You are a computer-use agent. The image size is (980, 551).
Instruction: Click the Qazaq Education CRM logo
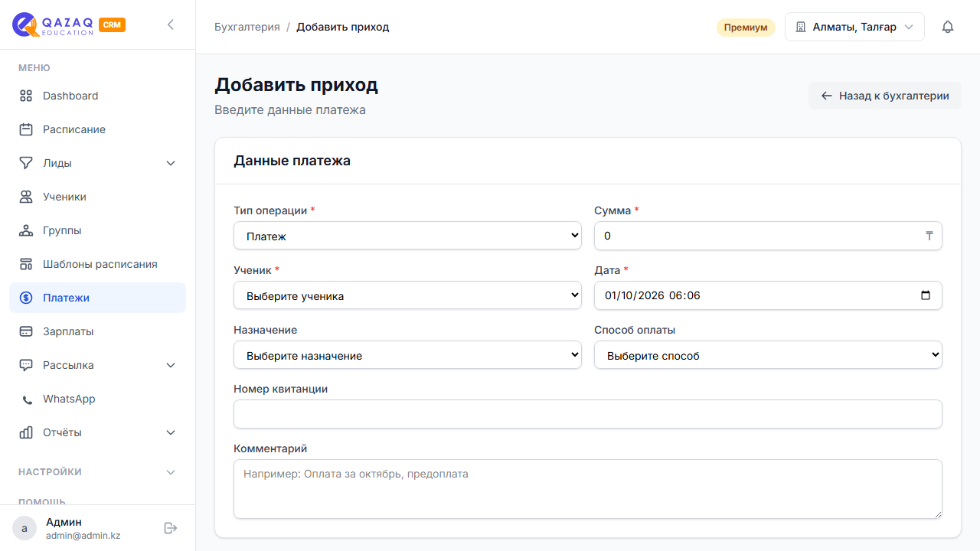coord(69,24)
